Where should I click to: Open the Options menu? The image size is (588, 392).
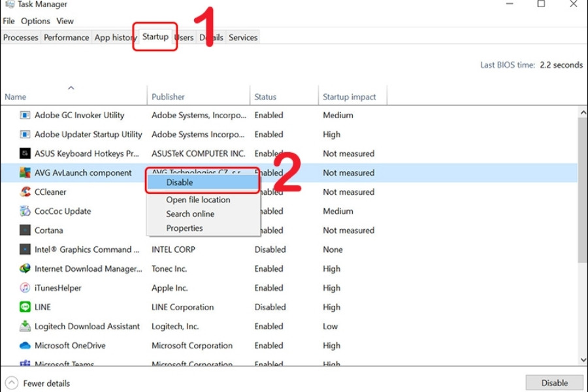point(35,21)
